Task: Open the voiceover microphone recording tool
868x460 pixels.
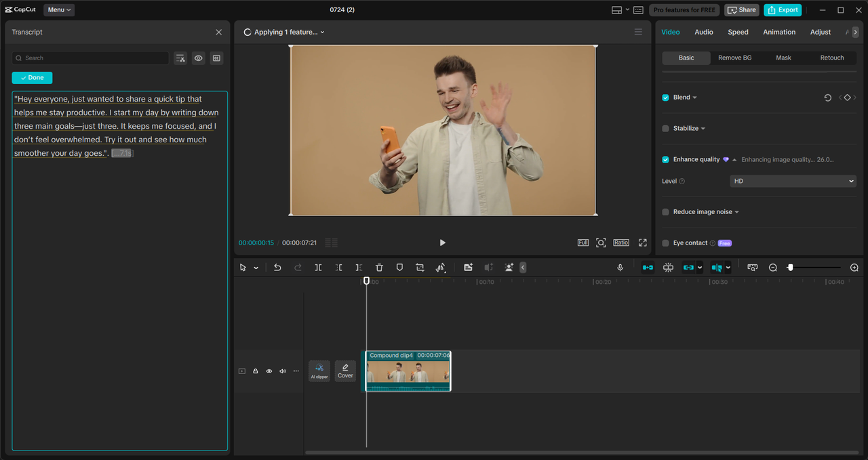Action: coord(620,267)
